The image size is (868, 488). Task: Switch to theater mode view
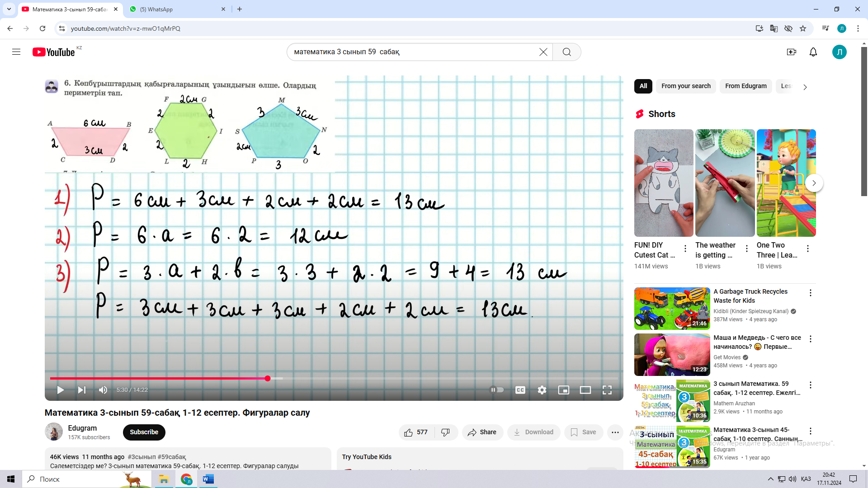tap(585, 390)
